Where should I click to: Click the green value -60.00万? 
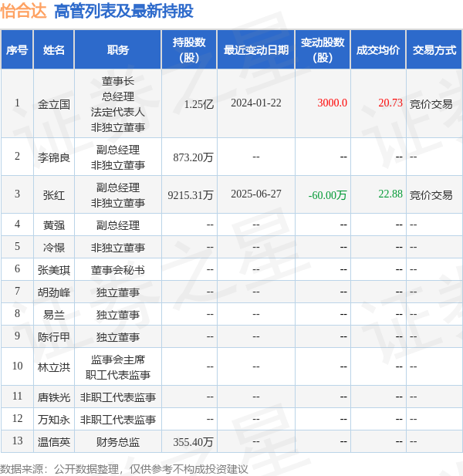pyautogui.click(x=328, y=195)
